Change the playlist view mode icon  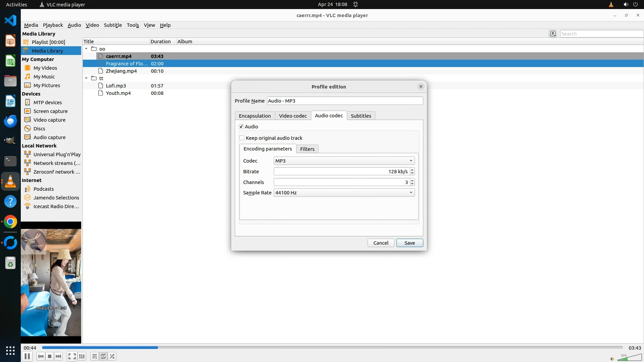pos(553,34)
